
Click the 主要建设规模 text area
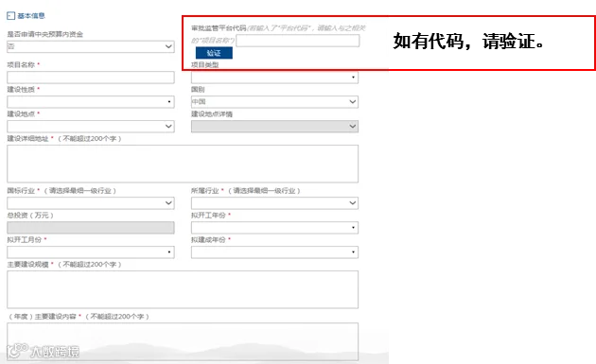click(x=183, y=289)
